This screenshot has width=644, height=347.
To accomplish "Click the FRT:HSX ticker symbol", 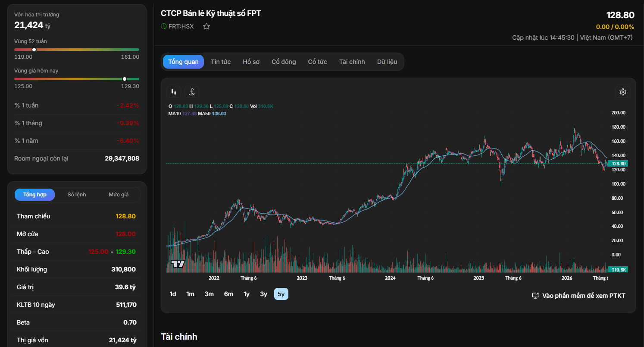I will 181,26.
